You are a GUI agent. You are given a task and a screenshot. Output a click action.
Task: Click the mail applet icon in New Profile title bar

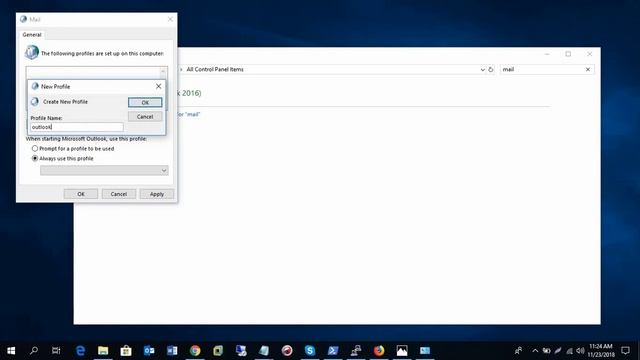[x=35, y=86]
